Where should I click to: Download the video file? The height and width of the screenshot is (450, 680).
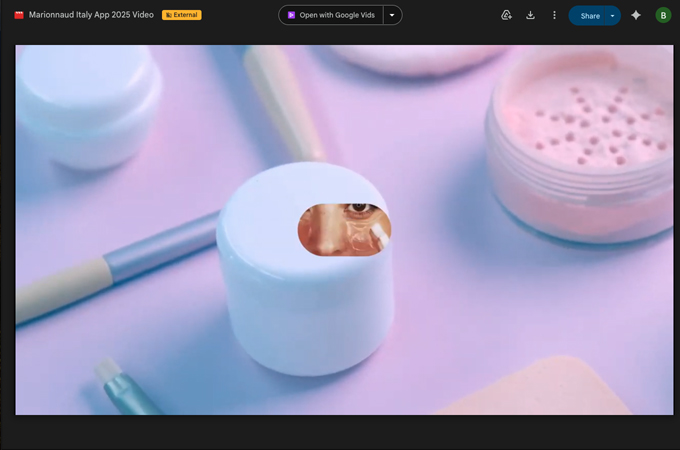(530, 15)
